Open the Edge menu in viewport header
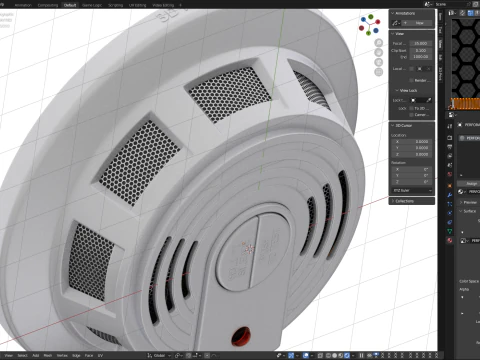480x360 pixels. click(x=76, y=355)
